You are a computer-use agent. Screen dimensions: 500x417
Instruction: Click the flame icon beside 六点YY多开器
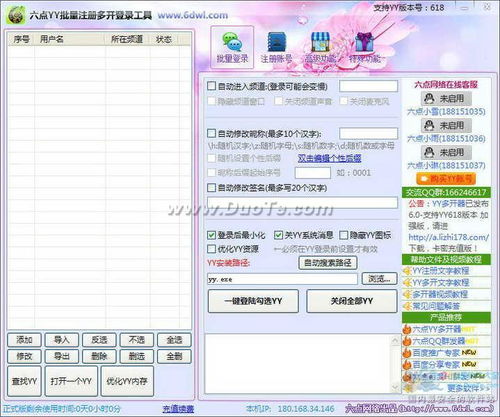coord(407,329)
